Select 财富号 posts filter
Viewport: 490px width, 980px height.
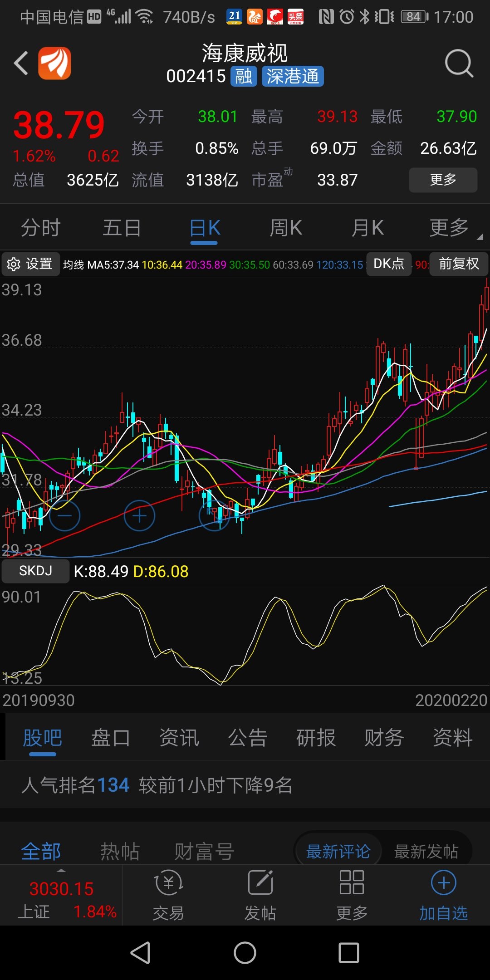coord(204,852)
